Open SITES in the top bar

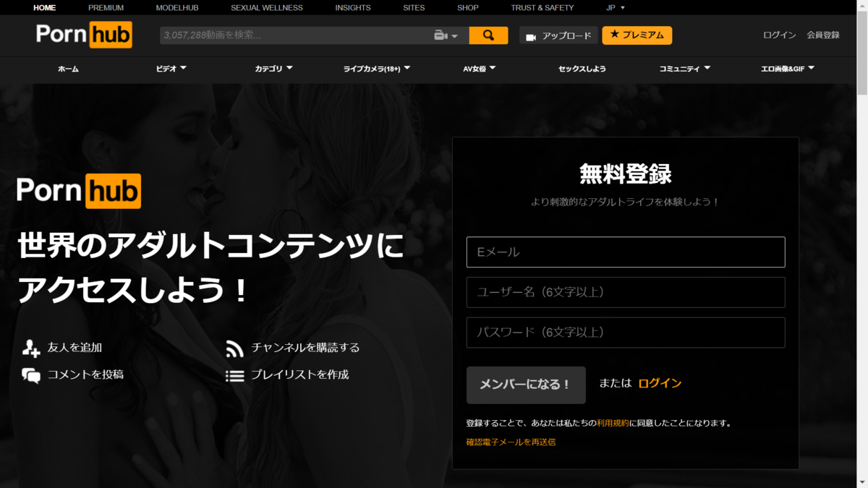click(414, 8)
